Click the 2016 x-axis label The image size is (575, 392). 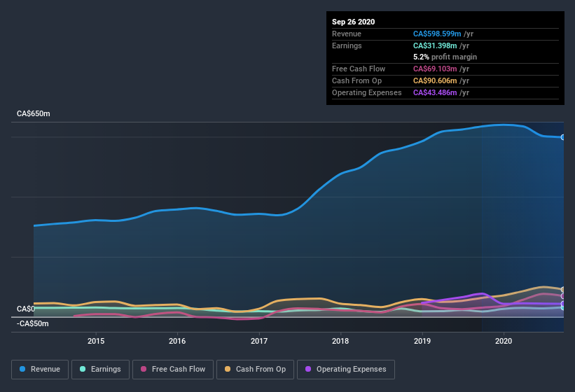pyautogui.click(x=177, y=341)
